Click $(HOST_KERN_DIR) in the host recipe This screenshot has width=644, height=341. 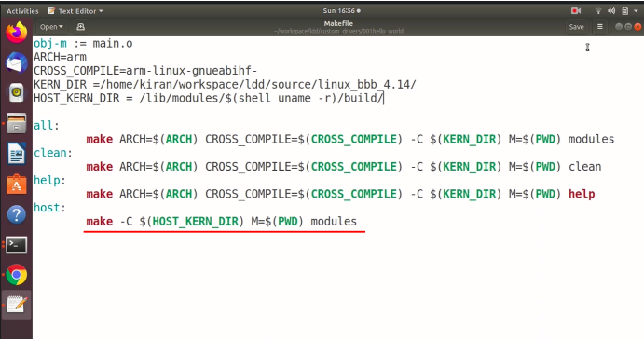(x=191, y=222)
